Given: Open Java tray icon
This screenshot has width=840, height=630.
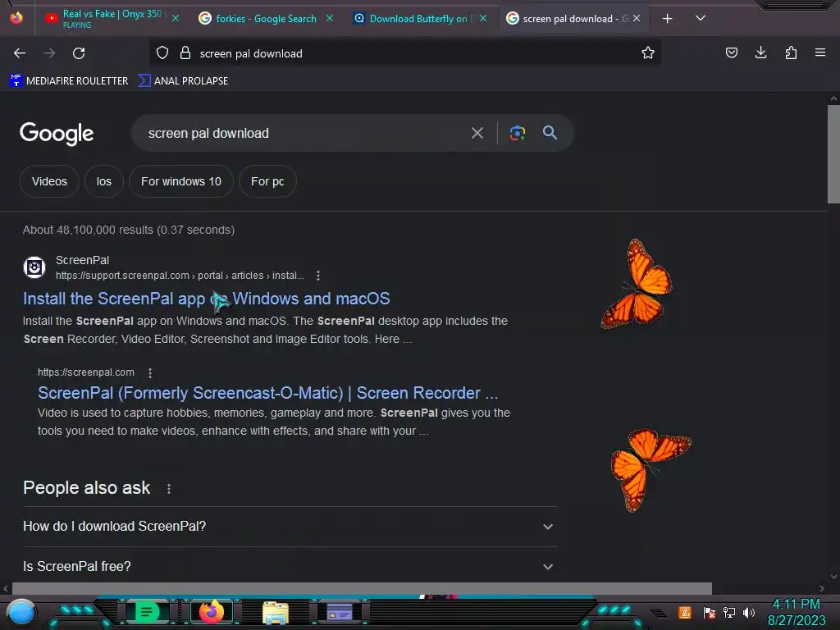Looking at the screenshot, I should click(685, 612).
